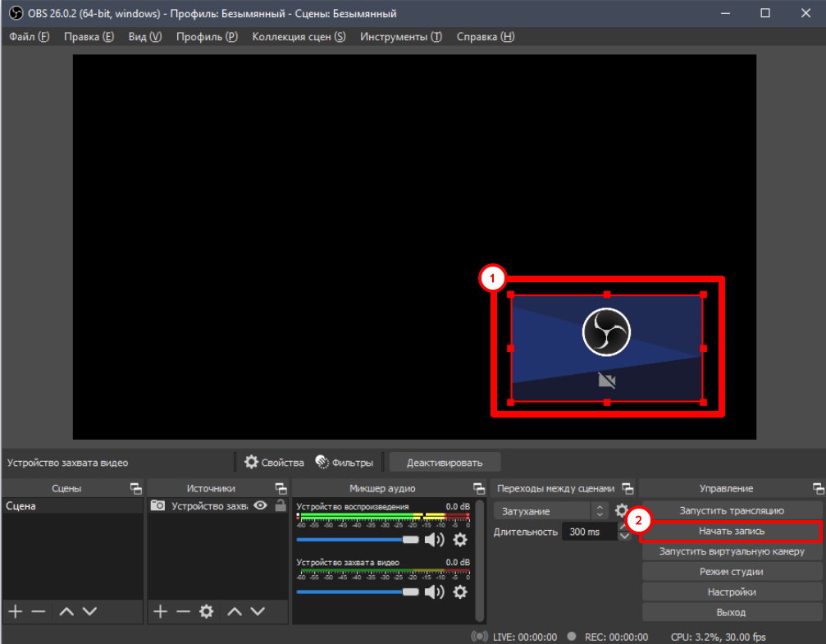Viewport: 826px width, 644px height.
Task: Click the live broadcast status icon
Action: point(479,636)
